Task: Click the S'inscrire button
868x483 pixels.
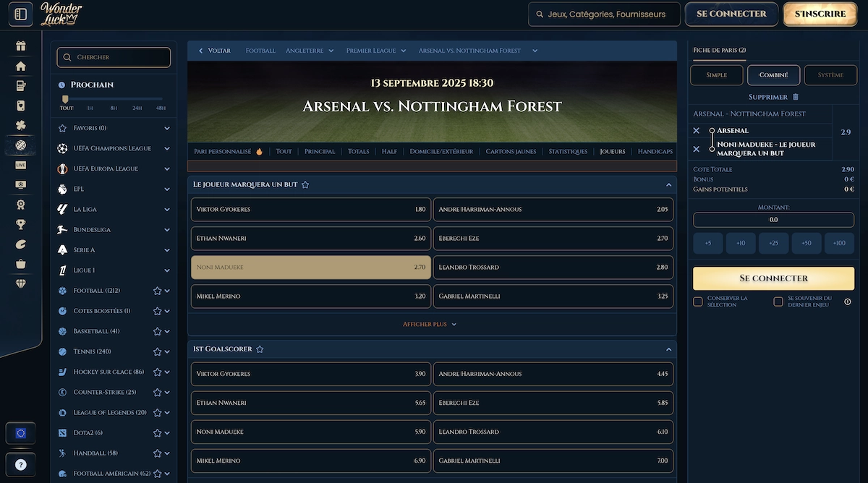Action: (820, 14)
